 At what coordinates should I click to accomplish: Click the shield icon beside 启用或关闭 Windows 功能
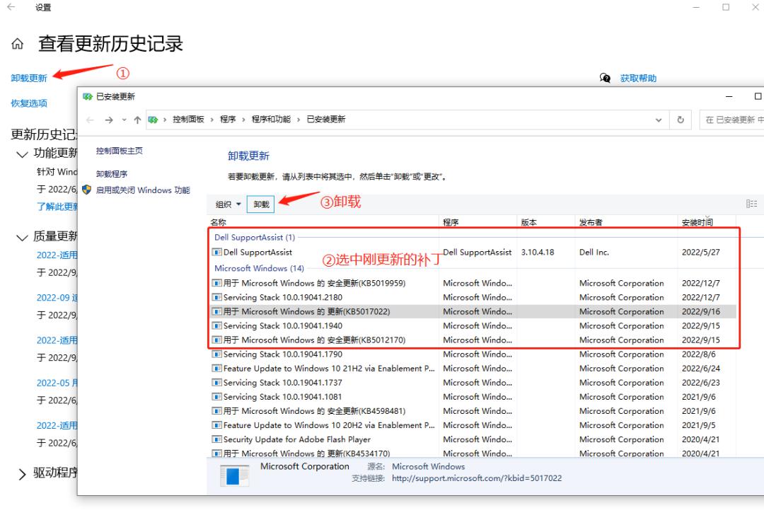click(87, 190)
